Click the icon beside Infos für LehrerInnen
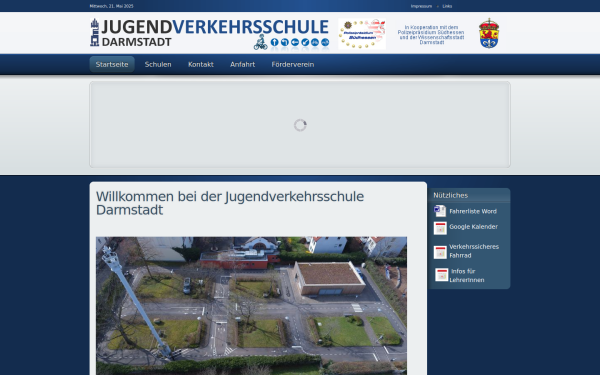The width and height of the screenshot is (600, 375). (x=442, y=275)
